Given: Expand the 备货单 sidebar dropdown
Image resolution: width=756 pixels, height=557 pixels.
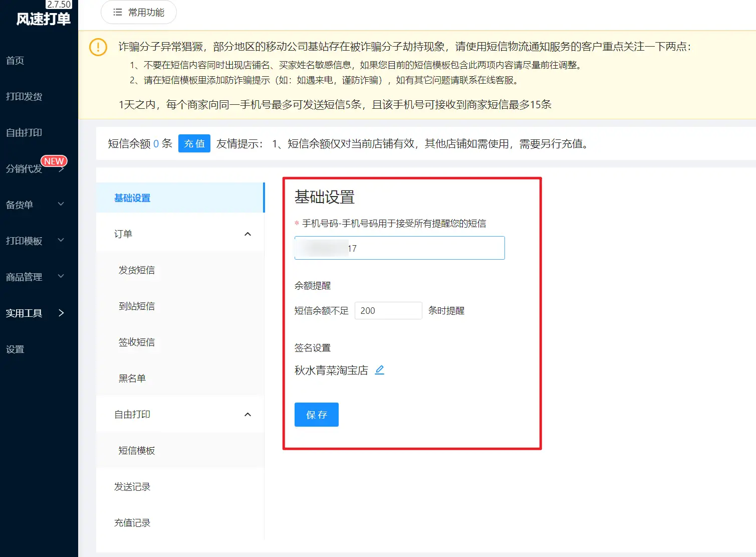Looking at the screenshot, I should [61, 204].
